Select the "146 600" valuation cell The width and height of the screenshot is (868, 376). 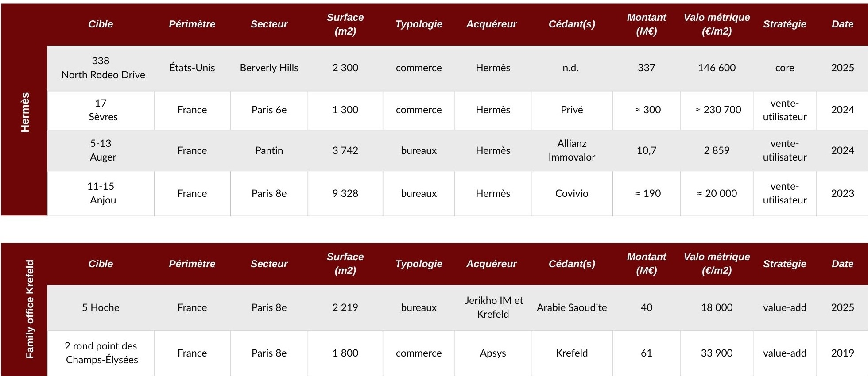tap(717, 68)
